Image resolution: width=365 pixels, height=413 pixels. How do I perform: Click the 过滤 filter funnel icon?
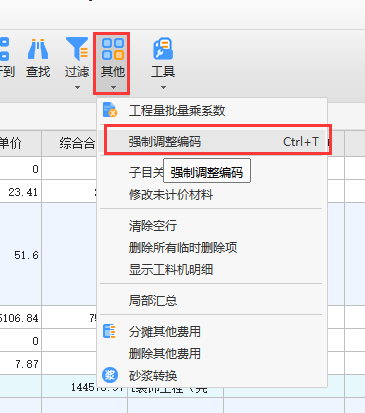coord(77,49)
